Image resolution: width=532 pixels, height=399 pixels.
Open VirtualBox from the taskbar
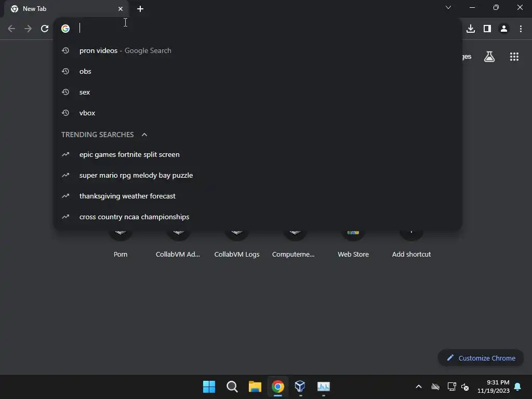pos(300,387)
